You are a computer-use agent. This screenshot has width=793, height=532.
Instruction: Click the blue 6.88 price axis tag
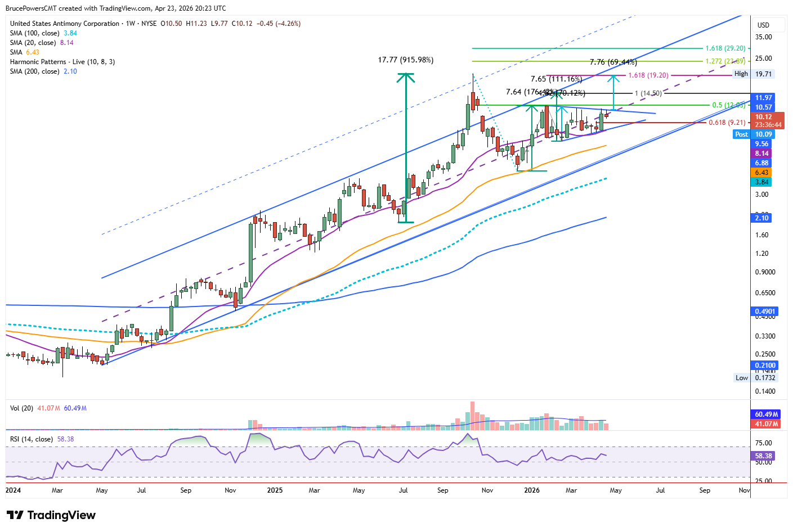[762, 163]
